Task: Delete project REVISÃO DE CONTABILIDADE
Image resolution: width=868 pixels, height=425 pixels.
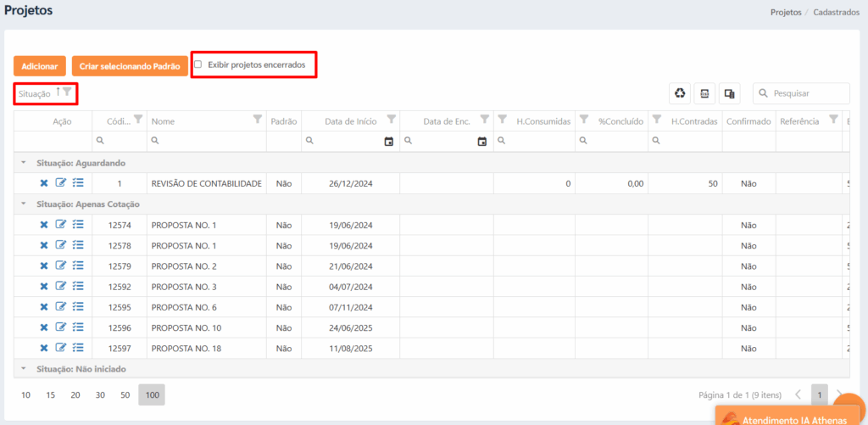Action: coord(44,183)
